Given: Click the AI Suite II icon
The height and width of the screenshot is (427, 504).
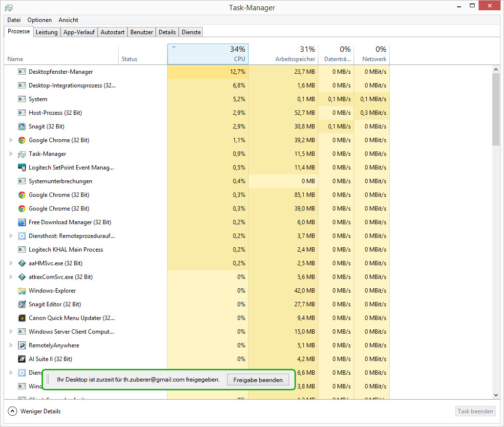Looking at the screenshot, I should pyautogui.click(x=22, y=359).
